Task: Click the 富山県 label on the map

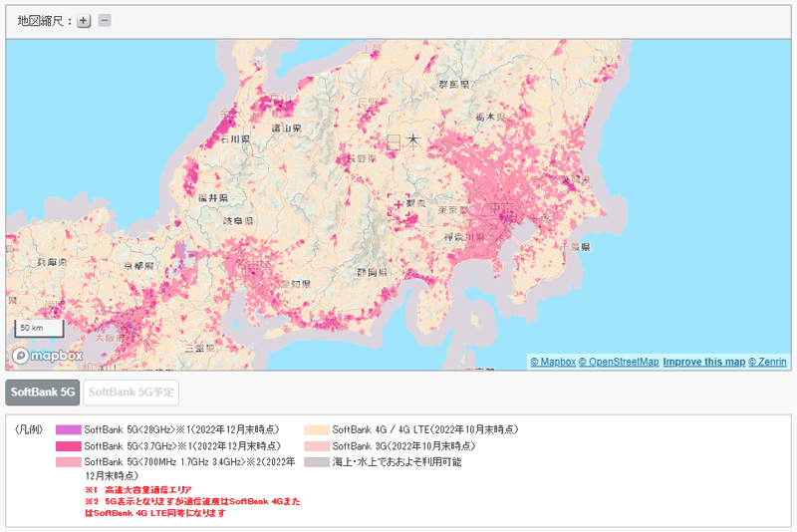Action: tap(286, 129)
